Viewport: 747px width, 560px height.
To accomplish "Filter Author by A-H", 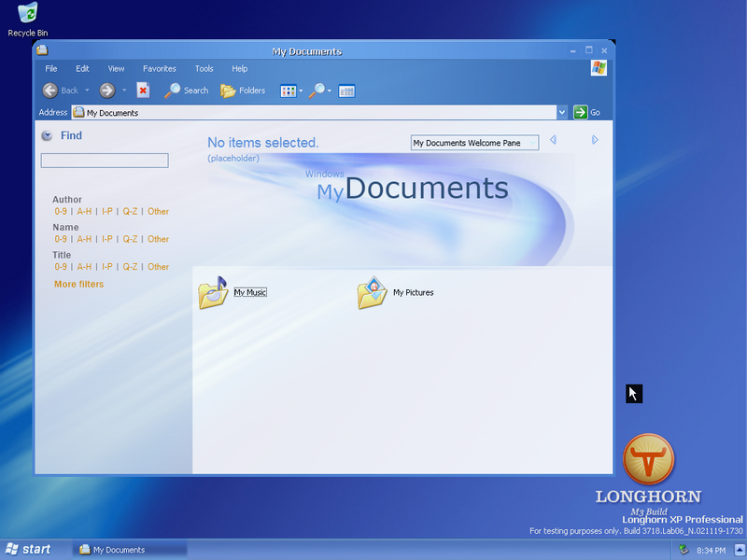I will [84, 212].
